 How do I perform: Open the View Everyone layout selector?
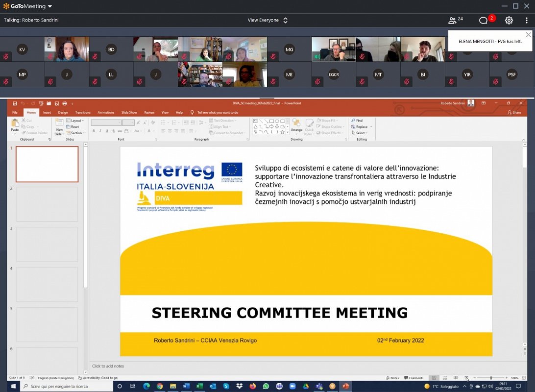(267, 20)
